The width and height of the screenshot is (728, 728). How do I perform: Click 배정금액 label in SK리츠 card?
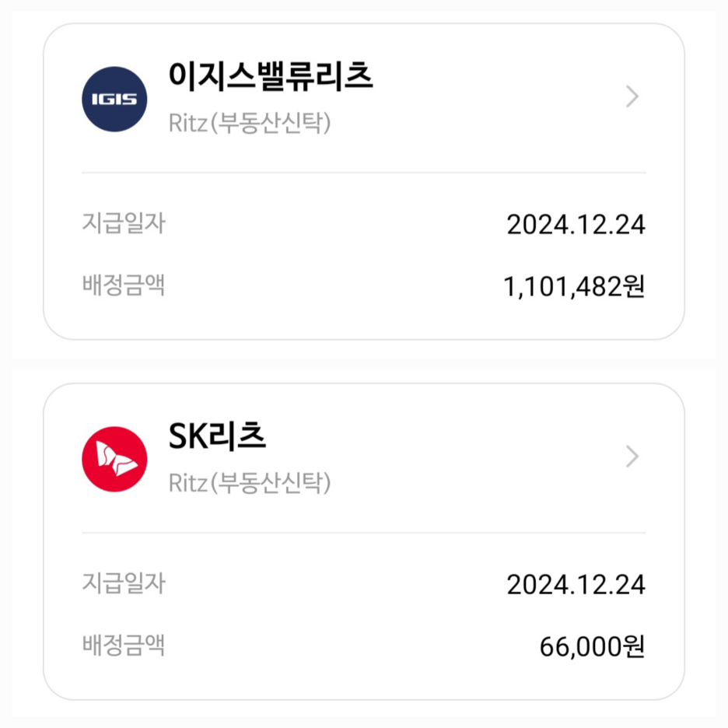124,646
